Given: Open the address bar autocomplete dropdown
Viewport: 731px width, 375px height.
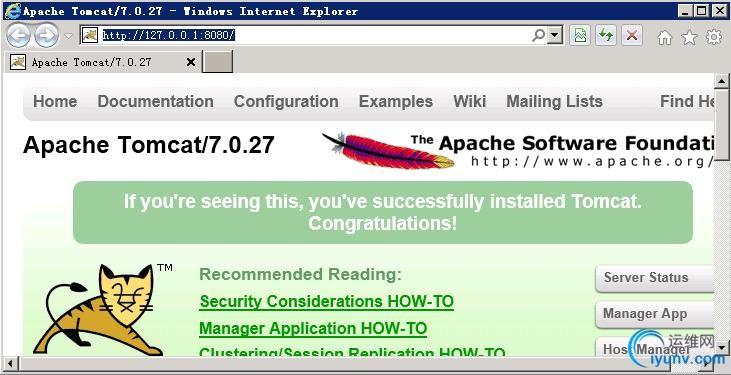Looking at the screenshot, I should click(554, 35).
